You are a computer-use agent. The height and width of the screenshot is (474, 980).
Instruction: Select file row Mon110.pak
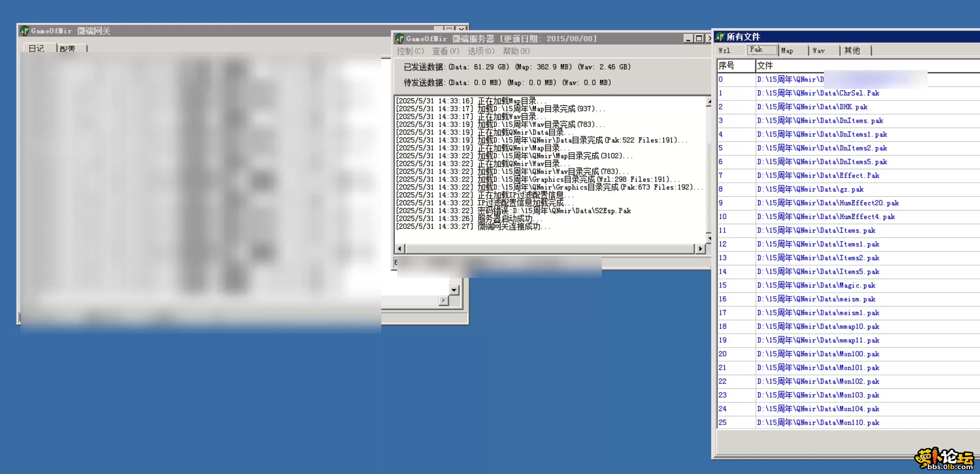tap(848, 423)
